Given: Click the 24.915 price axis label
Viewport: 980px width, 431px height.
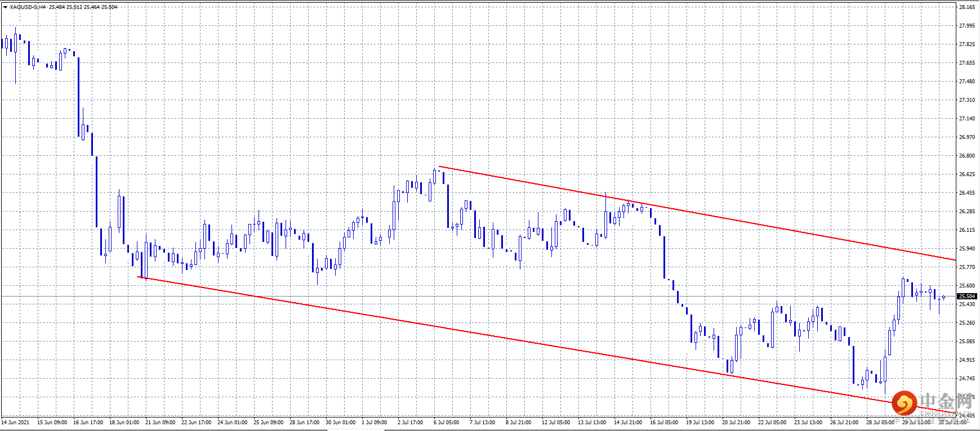Looking at the screenshot, I should (x=967, y=360).
